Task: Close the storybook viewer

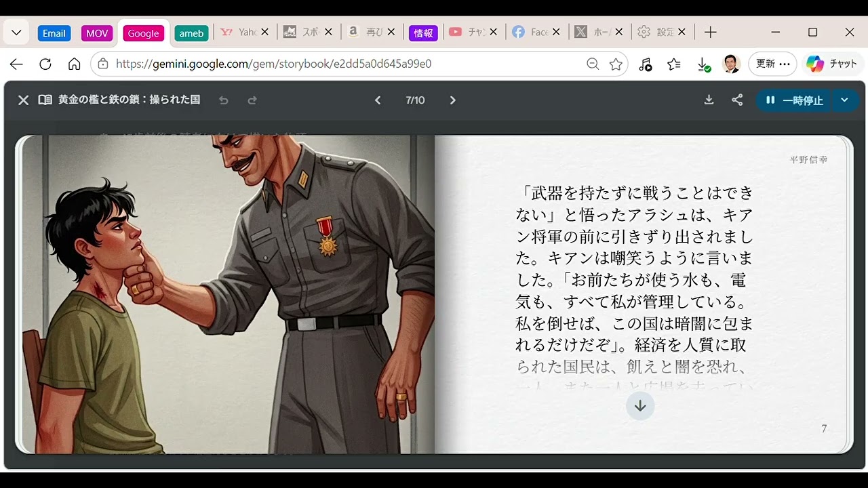Action: 23,100
